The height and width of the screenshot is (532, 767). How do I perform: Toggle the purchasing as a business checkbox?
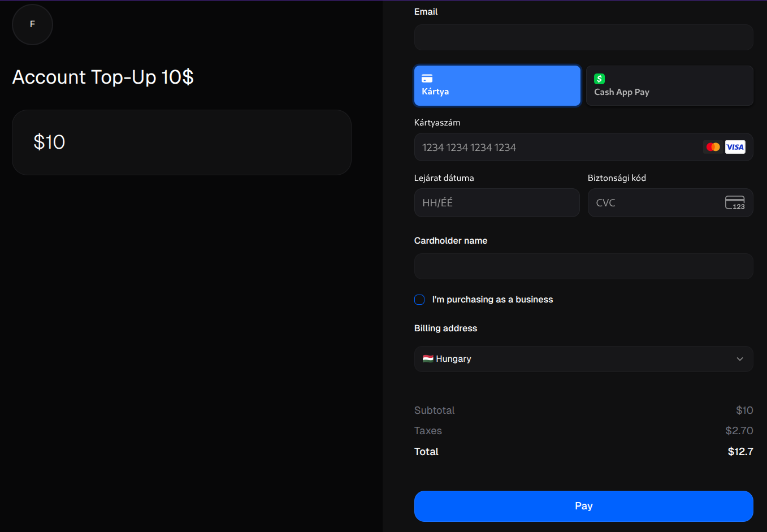click(419, 300)
